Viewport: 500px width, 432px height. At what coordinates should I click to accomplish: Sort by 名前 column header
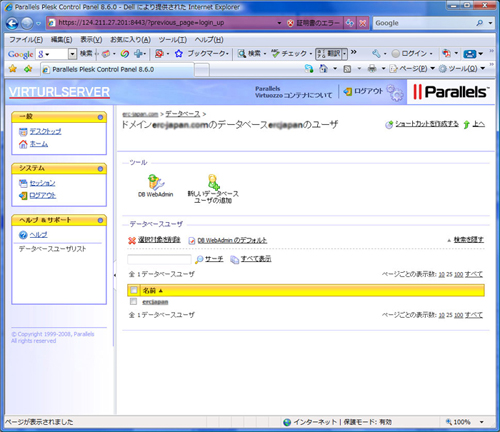tap(149, 291)
